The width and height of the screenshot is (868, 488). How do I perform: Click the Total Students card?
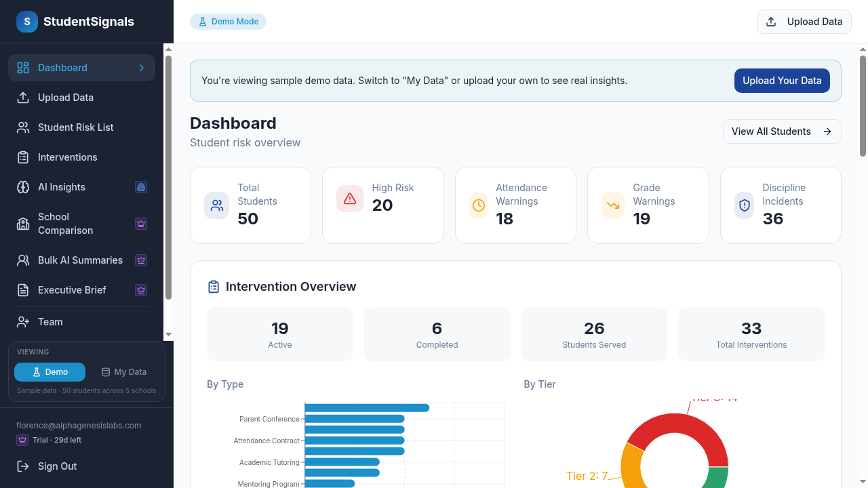250,205
